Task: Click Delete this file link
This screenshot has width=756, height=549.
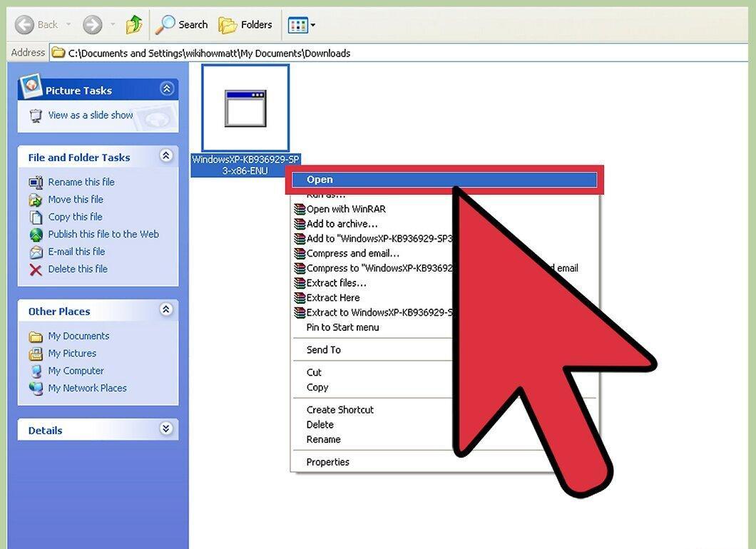Action: pyautogui.click(x=78, y=269)
